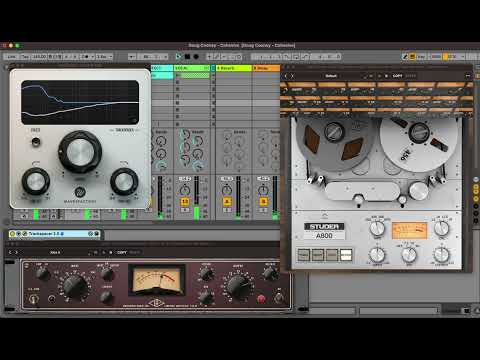Go to previous preset in Studer plugin window
The image size is (480, 360).
(x=286, y=76)
